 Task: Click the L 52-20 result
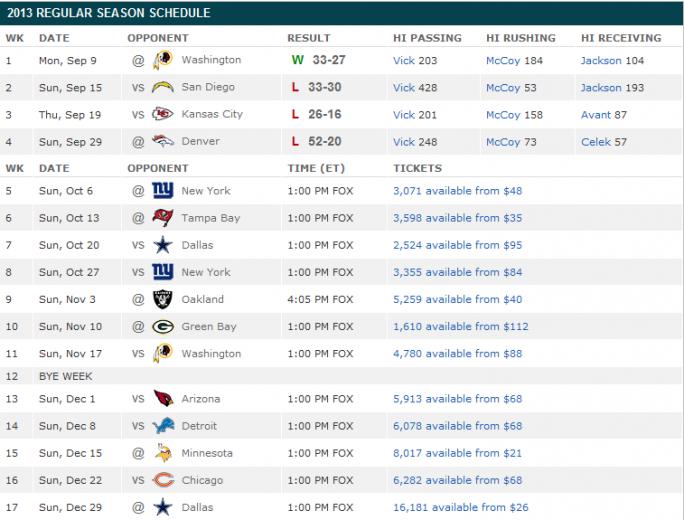click(317, 141)
